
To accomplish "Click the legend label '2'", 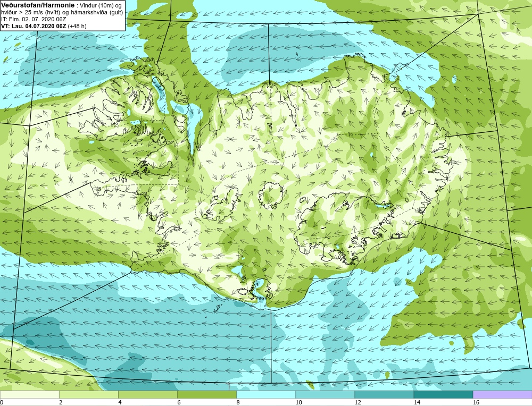I will tap(61, 402).
